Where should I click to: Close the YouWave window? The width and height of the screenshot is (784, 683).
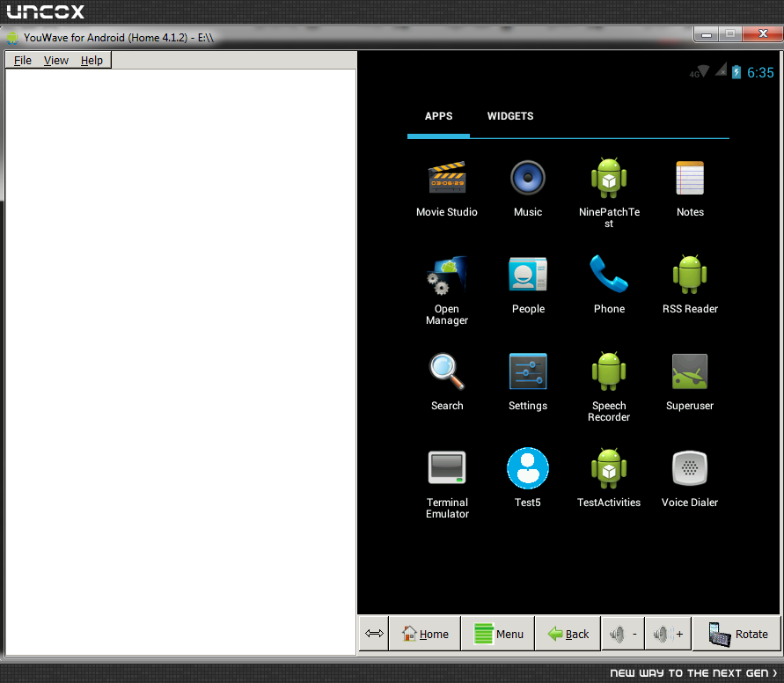coord(763,34)
